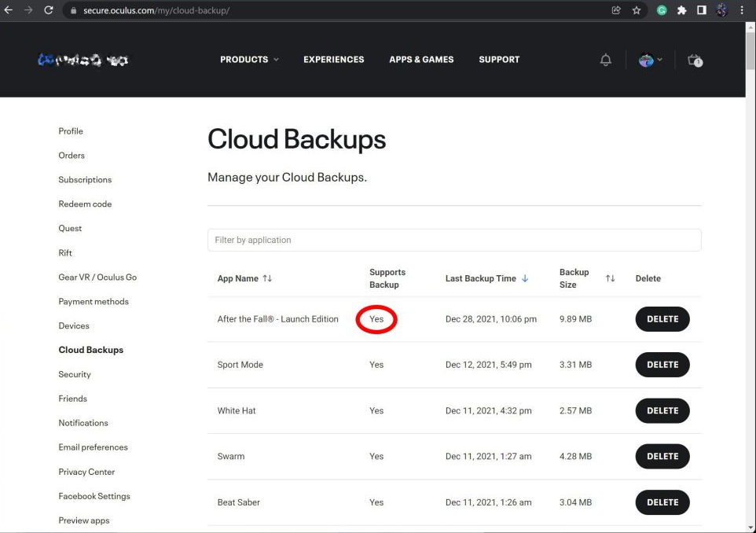Click the Filter by application field

pos(453,240)
